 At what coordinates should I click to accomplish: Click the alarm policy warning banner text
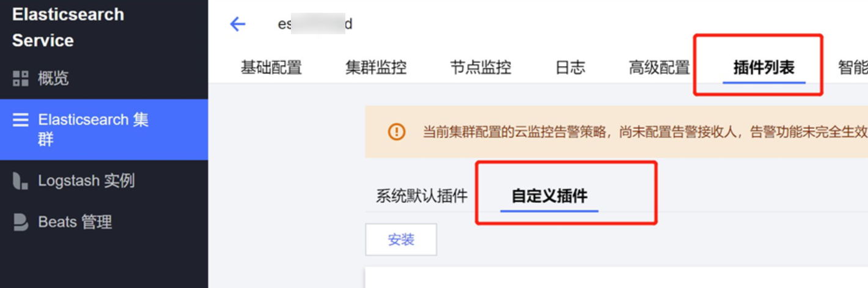[x=645, y=131]
